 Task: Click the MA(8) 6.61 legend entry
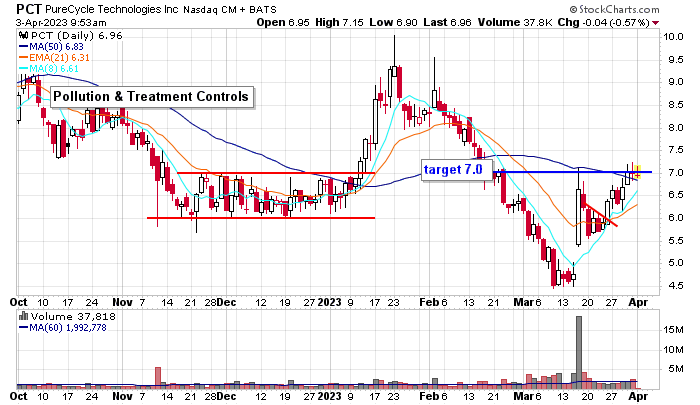[x=49, y=69]
